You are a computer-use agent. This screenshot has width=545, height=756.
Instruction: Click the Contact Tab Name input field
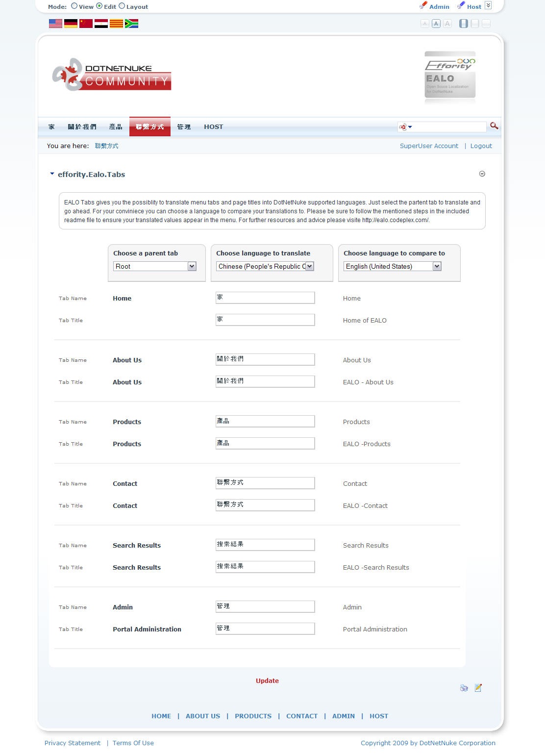tap(265, 483)
